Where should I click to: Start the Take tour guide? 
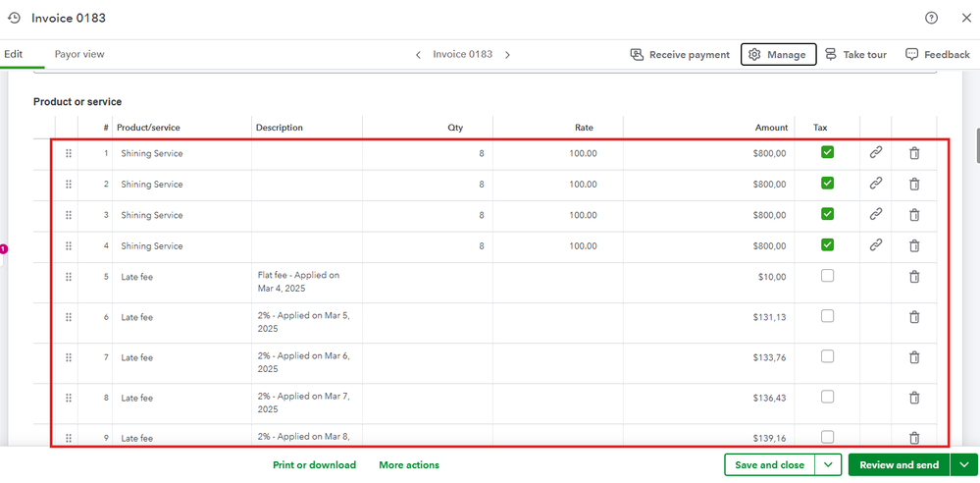[x=855, y=54]
